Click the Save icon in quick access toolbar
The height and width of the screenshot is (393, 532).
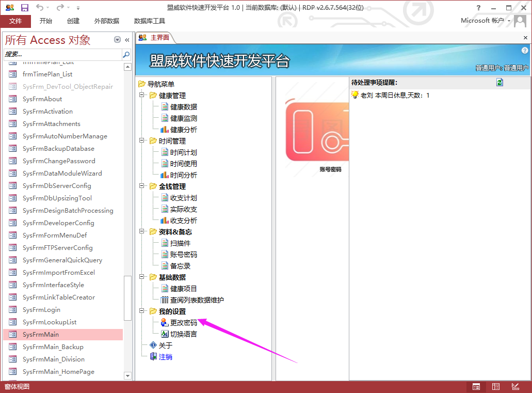click(24, 7)
